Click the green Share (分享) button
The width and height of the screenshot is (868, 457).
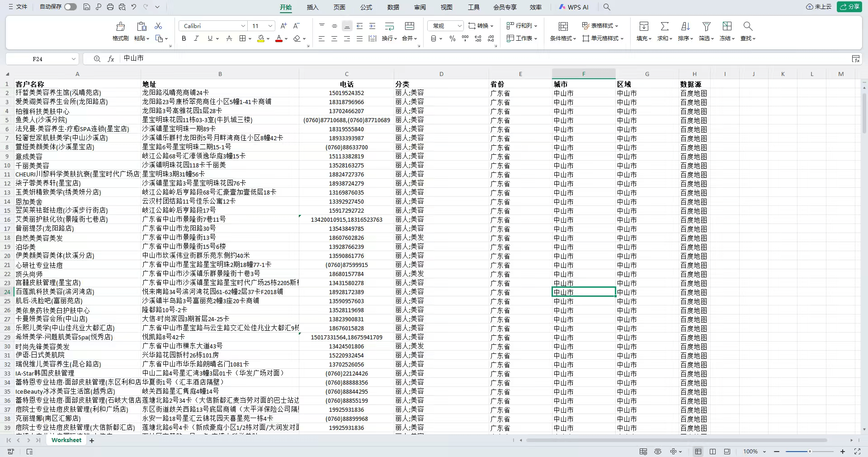[x=849, y=7]
